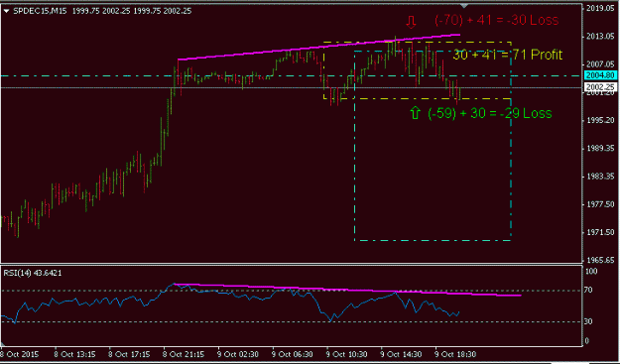Image resolution: width=620 pixels, height=364 pixels.
Task: Click the 9 Oct 06:30 time label
Action: pos(293,354)
